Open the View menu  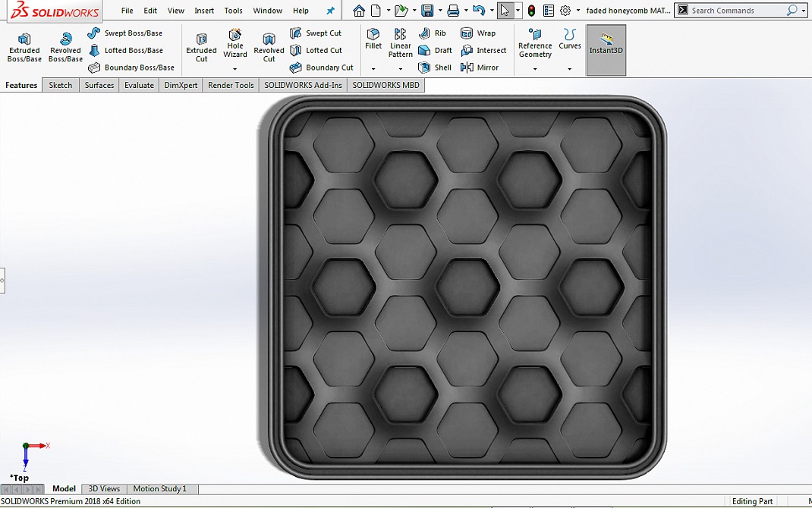click(x=176, y=11)
